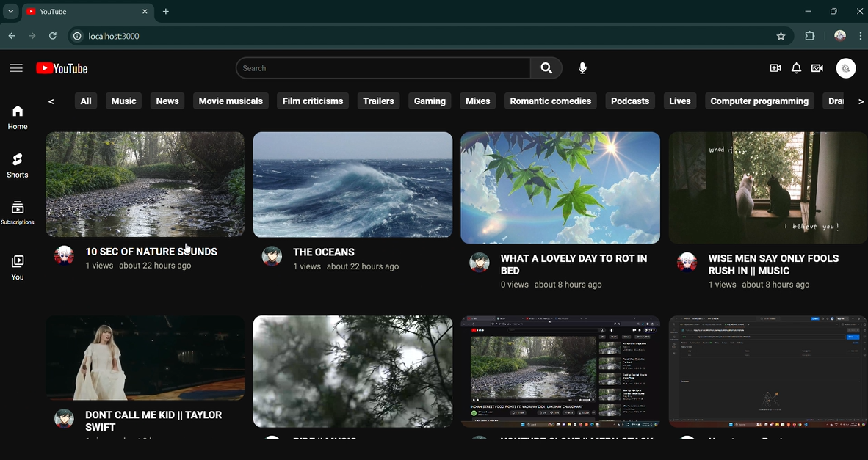Switch to the Gaming category chip
Image resolution: width=868 pixels, height=460 pixels.
(x=429, y=101)
